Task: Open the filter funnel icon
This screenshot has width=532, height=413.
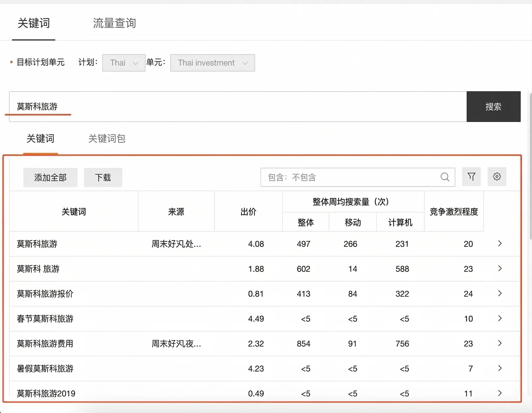Action: [471, 177]
